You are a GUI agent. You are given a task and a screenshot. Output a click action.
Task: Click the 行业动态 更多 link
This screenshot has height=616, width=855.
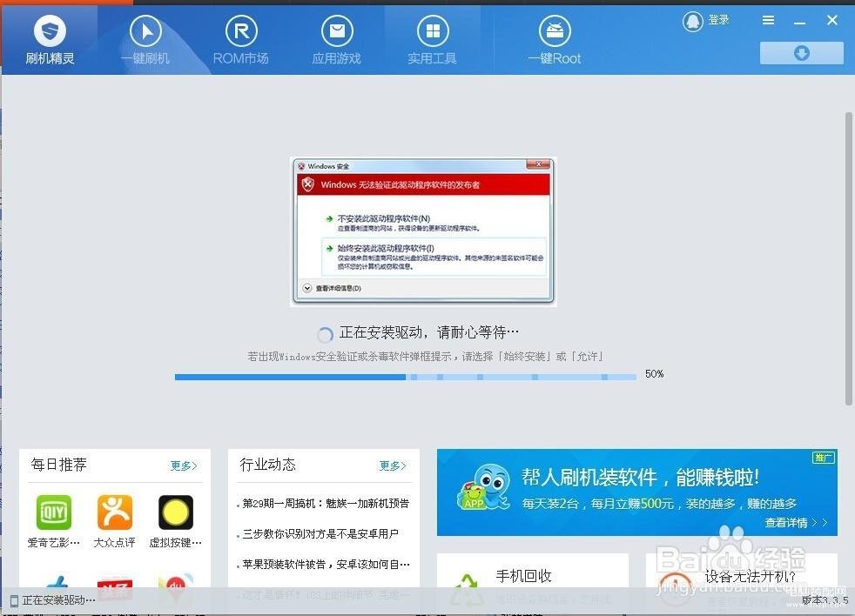point(393,465)
